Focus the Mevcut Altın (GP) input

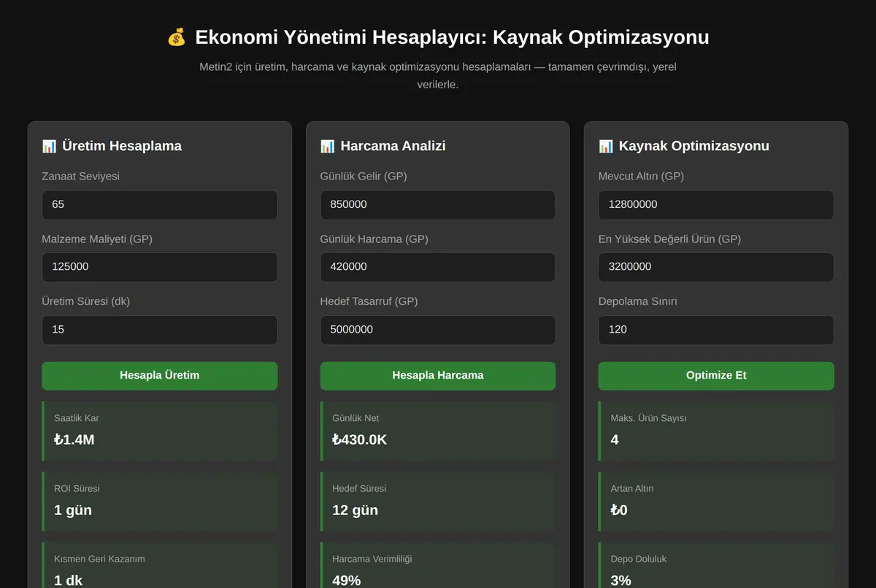pyautogui.click(x=716, y=205)
